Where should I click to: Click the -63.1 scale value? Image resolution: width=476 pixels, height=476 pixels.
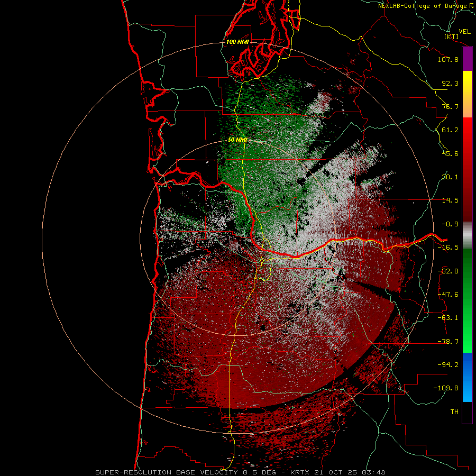click(448, 318)
